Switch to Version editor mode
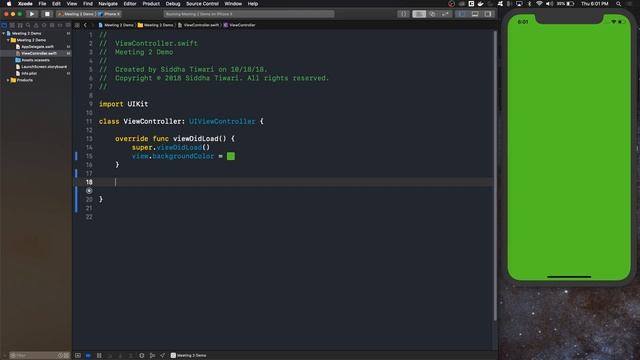Viewport: 640px width, 360px height. point(445,14)
